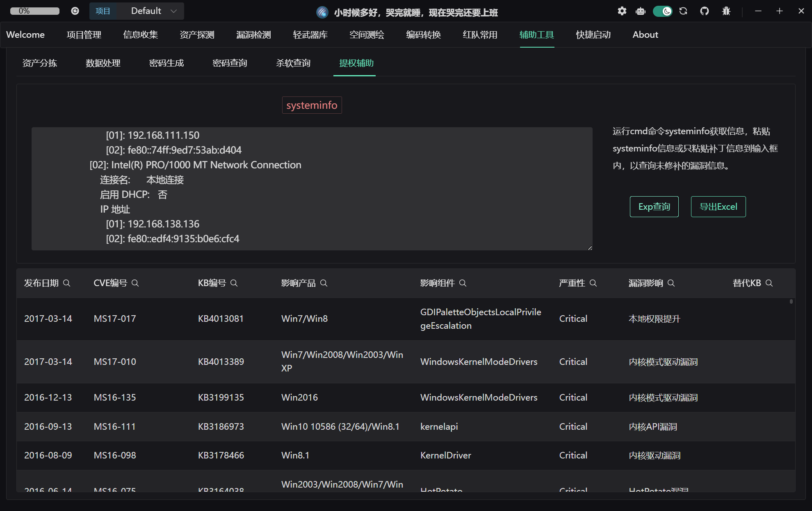
Task: Switch to 资产分拣 sub-tab
Action: [x=40, y=63]
